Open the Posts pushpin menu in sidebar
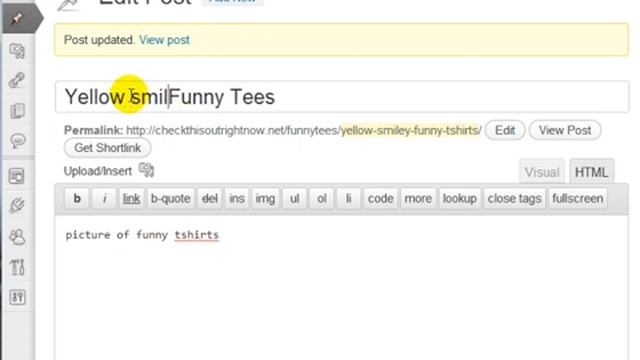Image resolution: width=640 pixels, height=360 pixels. [x=18, y=18]
